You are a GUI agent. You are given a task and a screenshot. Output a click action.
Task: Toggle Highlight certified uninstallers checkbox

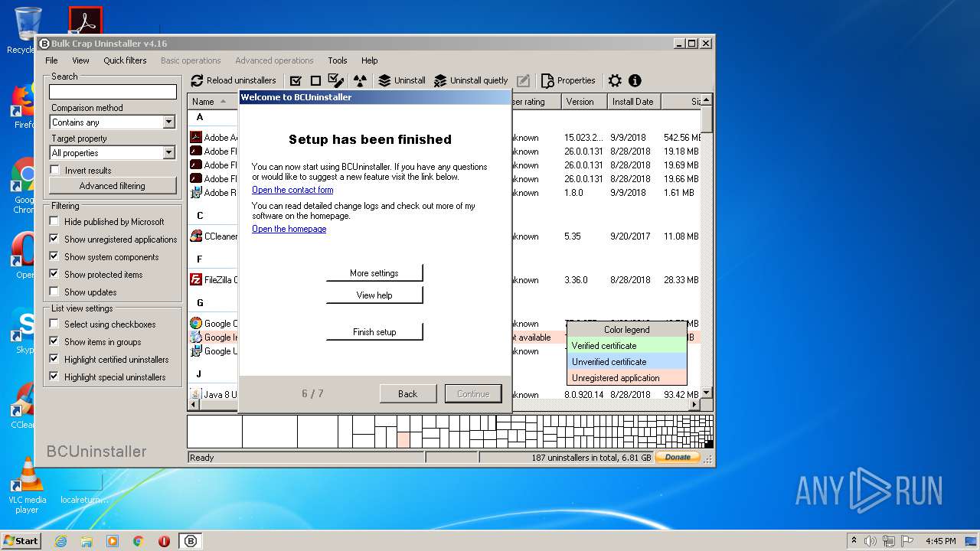click(54, 359)
